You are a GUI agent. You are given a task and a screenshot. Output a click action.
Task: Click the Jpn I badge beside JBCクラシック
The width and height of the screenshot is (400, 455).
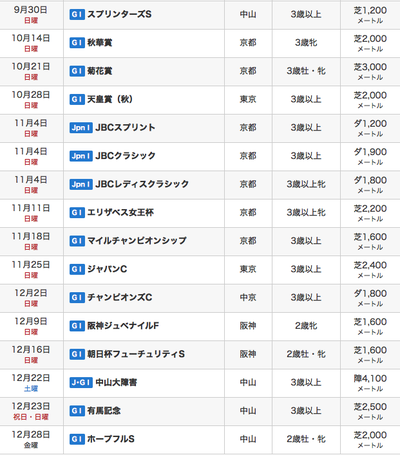tap(81, 156)
